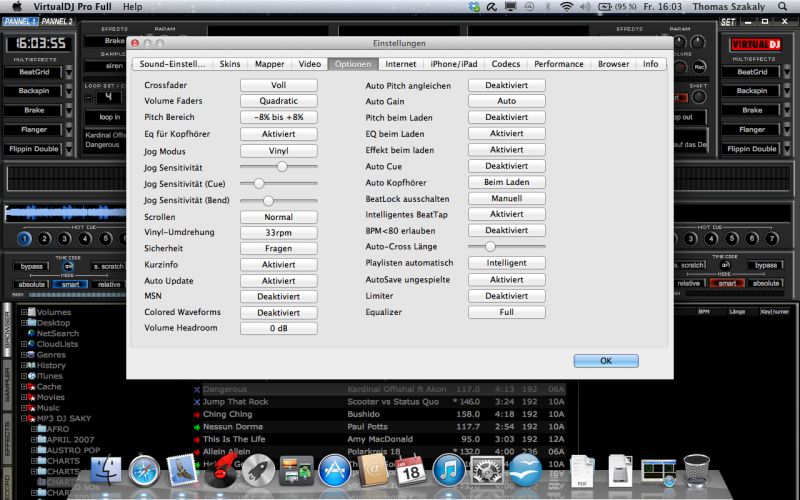The height and width of the screenshot is (500, 800).
Task: Open Mac App Store in Dock
Action: point(334,470)
